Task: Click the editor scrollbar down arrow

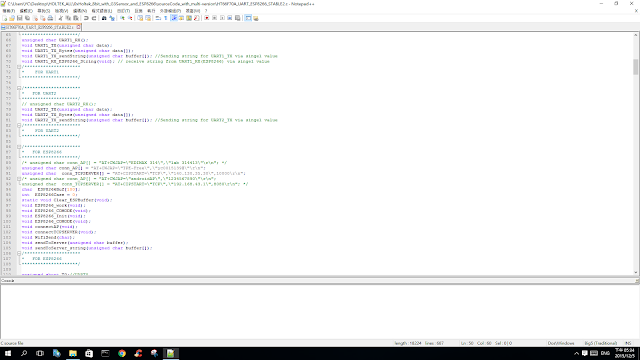Action: tap(636, 272)
